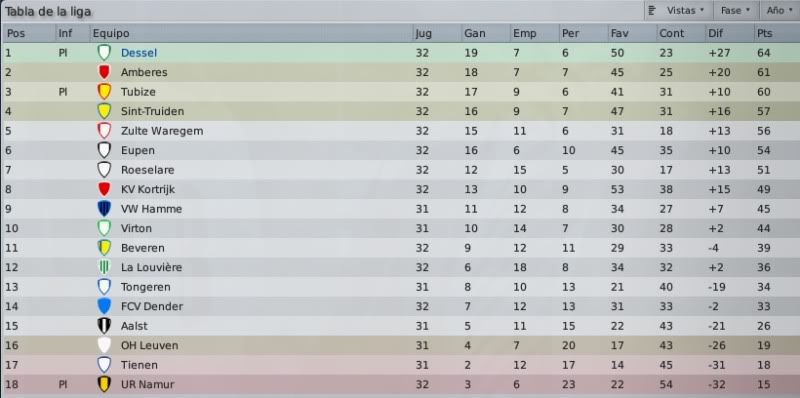Viewport: 800px width, 398px height.
Task: Open the Fase dropdown selector
Action: click(x=735, y=11)
